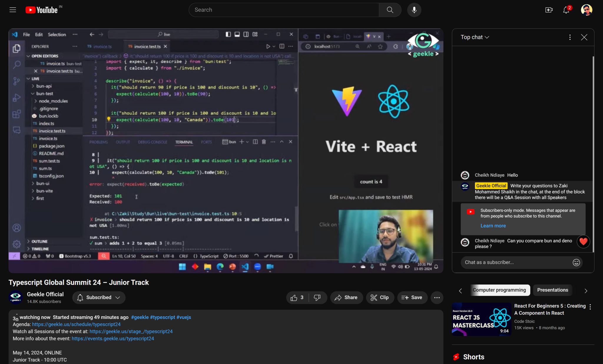Click the YouTube logo
The height and width of the screenshot is (364, 603).
(x=41, y=9)
